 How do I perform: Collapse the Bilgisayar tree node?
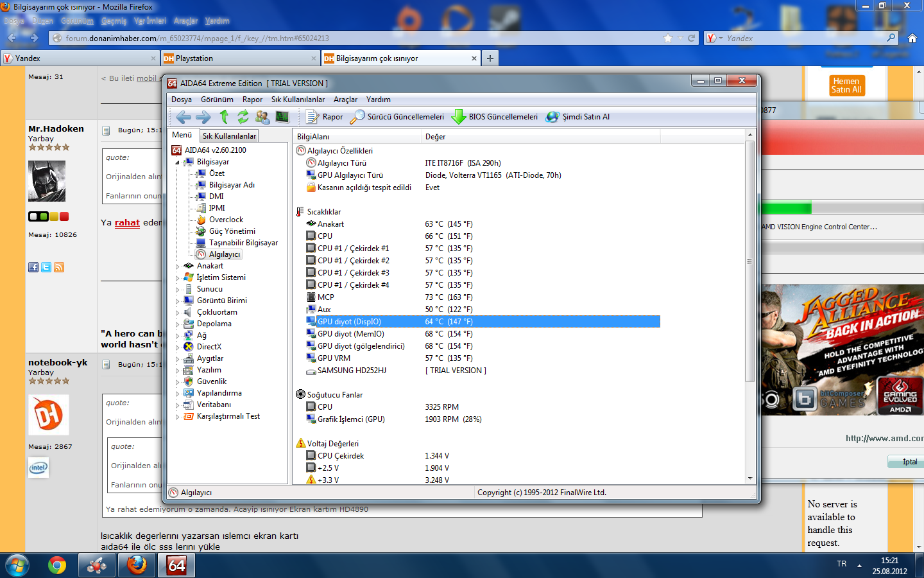coord(178,162)
